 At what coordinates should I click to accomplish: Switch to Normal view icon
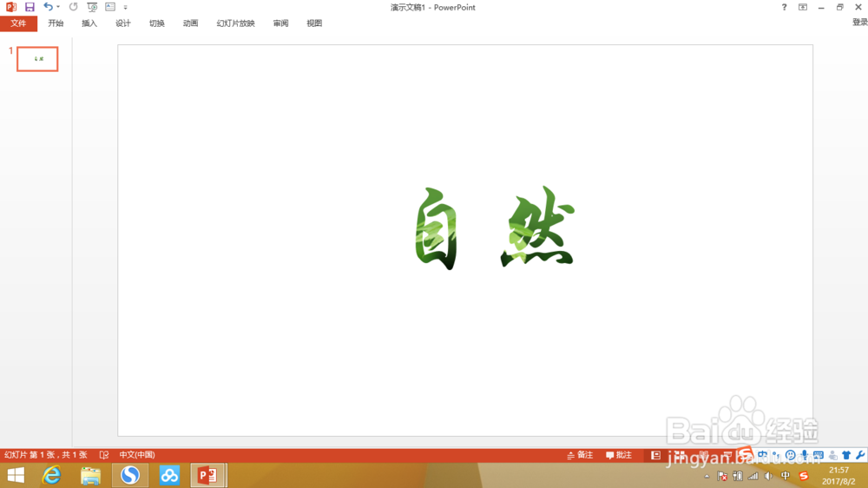[656, 455]
